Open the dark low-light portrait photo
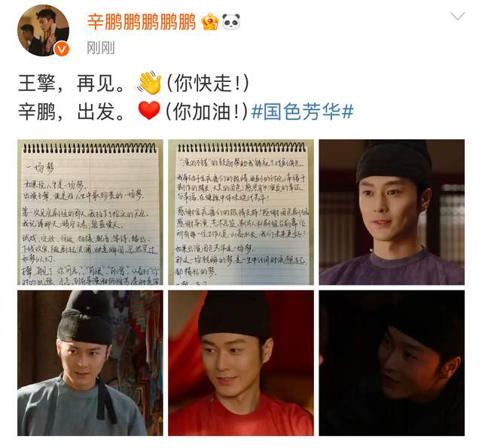The height and width of the screenshot is (448, 482). tap(392, 363)
